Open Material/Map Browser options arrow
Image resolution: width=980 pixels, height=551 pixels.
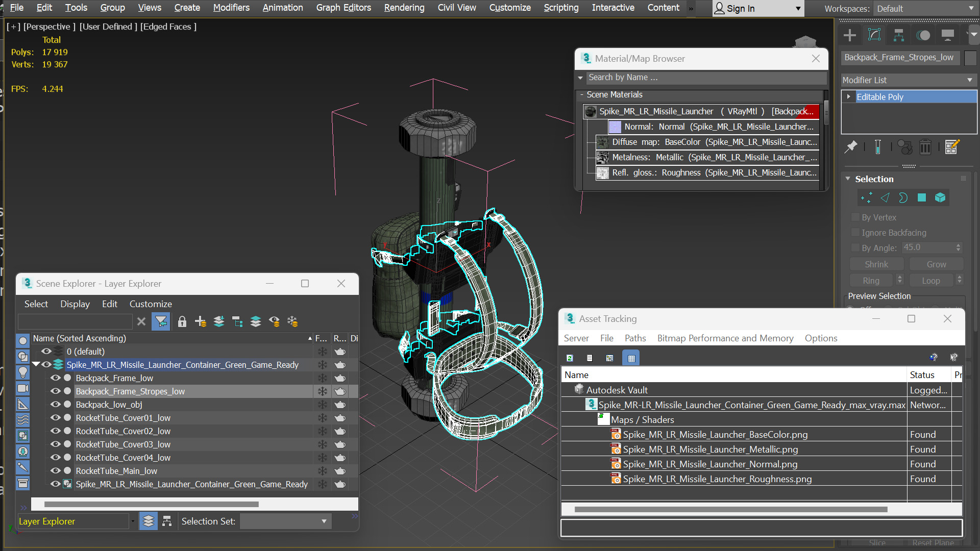click(x=580, y=78)
